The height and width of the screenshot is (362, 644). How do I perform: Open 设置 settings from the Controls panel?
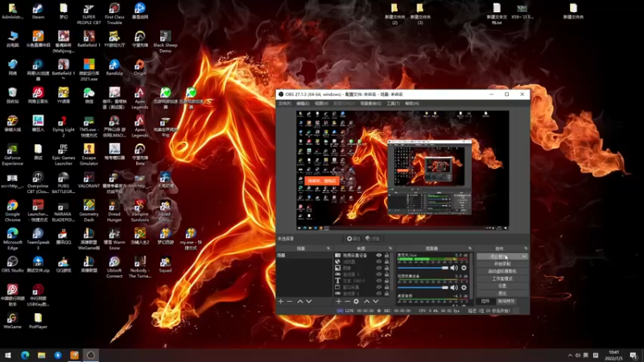[x=502, y=286]
